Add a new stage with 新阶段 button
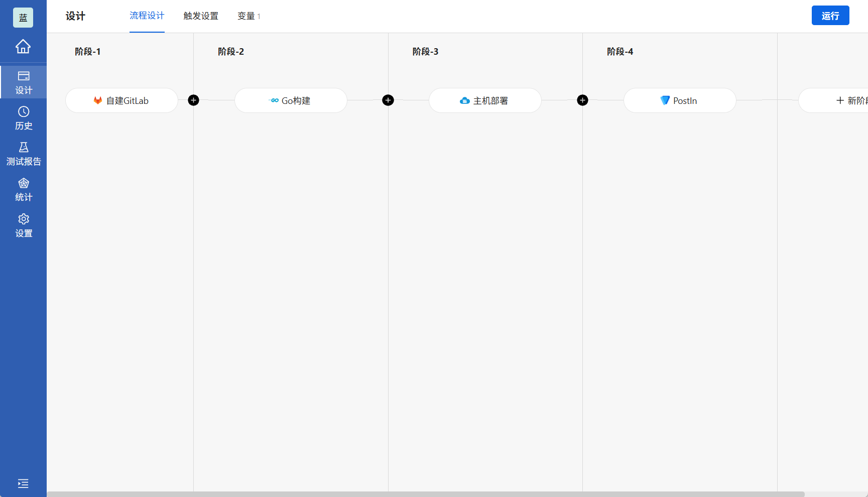868x497 pixels. point(833,100)
